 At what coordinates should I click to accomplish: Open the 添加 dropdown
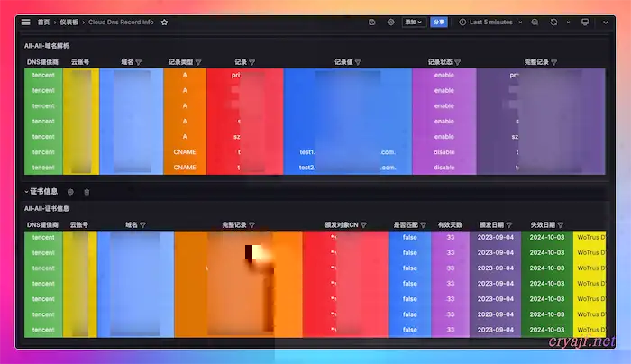tap(413, 23)
